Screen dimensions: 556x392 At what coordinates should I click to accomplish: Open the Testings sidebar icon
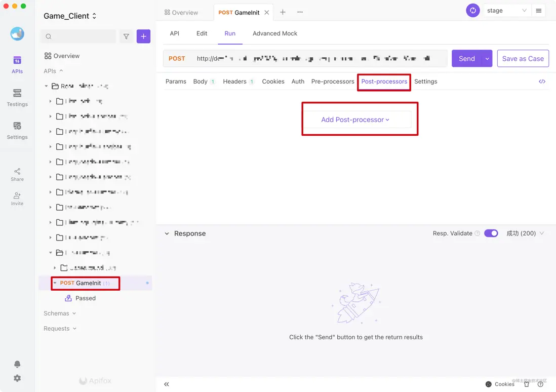point(17,98)
